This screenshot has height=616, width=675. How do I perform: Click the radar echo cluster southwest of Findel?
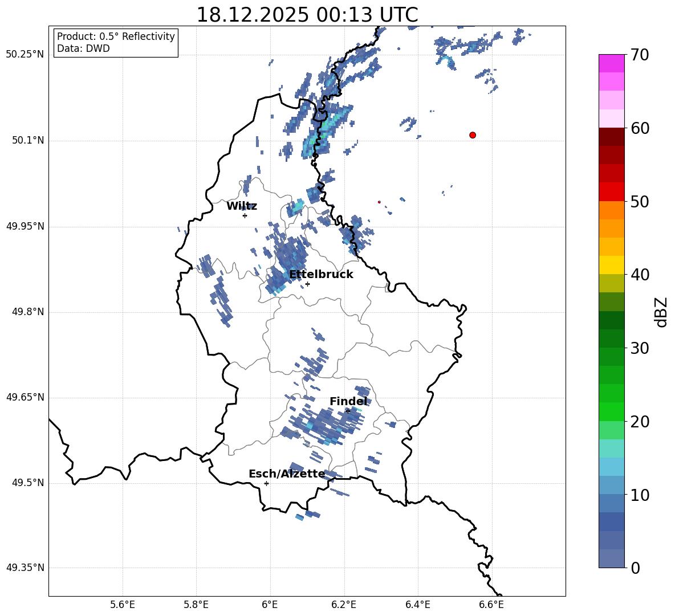click(x=325, y=425)
